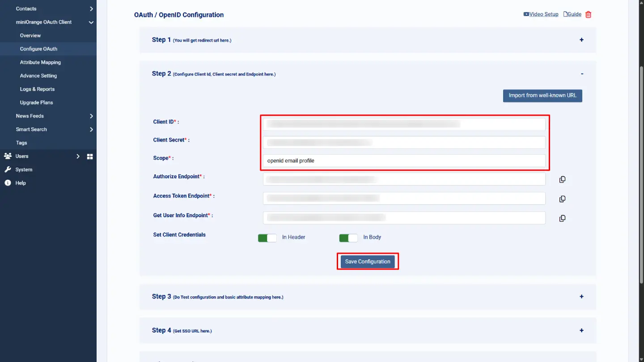Collapse Step 2 with minus sign
Image resolution: width=644 pixels, height=362 pixels.
coord(582,74)
